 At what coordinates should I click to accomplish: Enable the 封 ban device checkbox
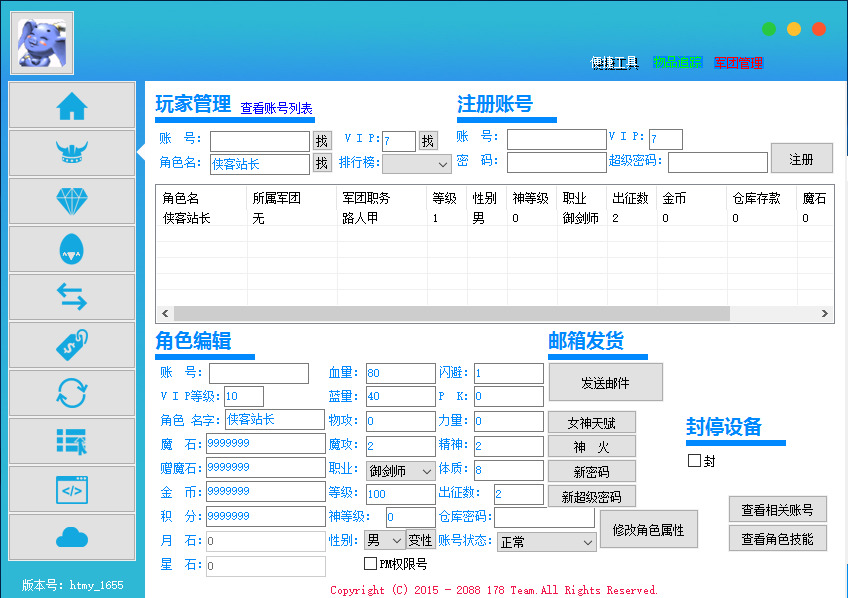[x=695, y=461]
